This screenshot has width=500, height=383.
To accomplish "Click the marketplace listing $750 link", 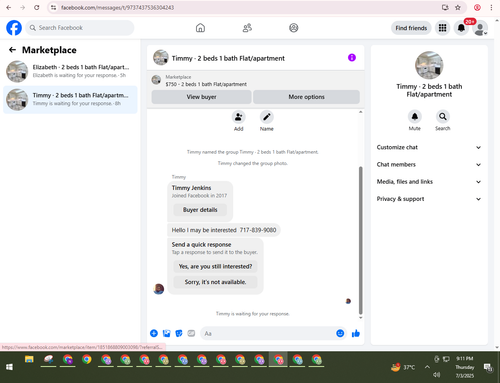I will (x=206, y=84).
